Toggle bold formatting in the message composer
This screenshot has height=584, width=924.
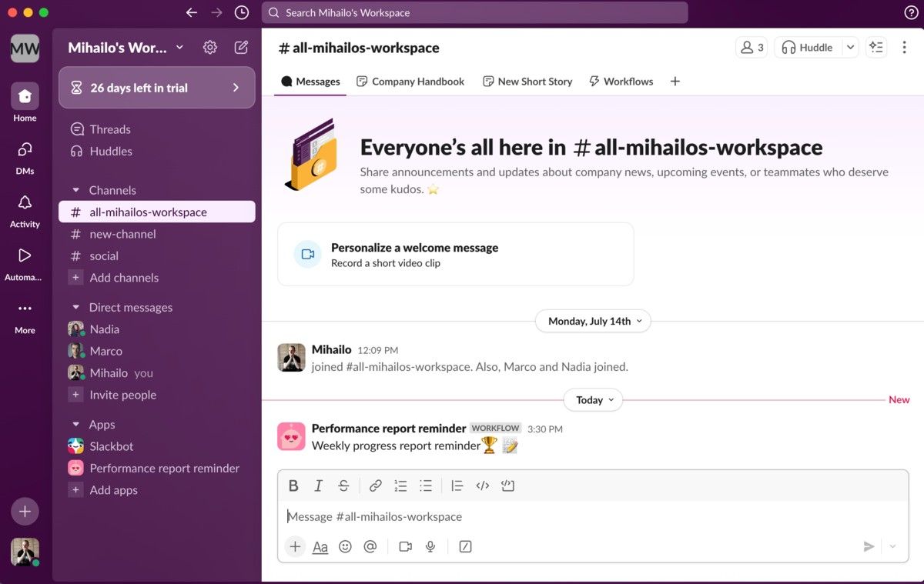click(x=293, y=486)
